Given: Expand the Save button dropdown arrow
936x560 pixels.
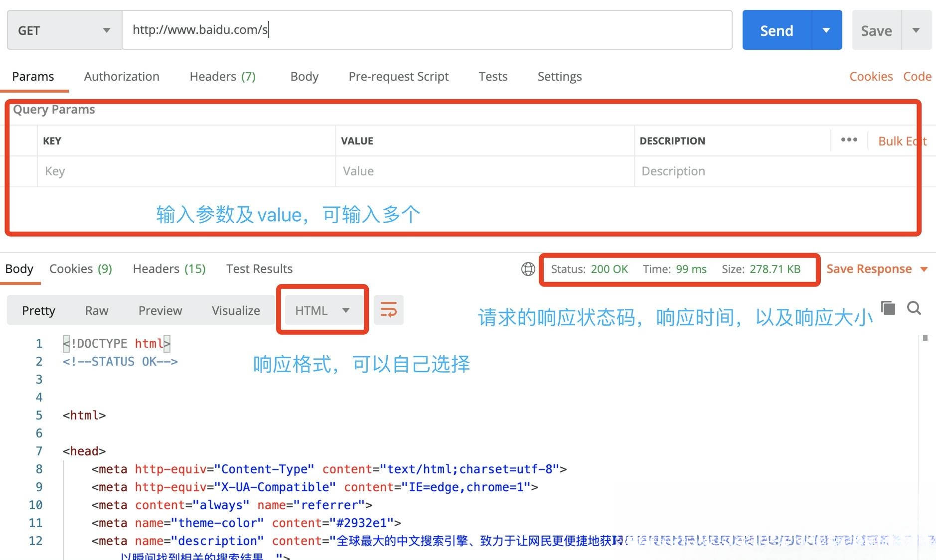Looking at the screenshot, I should pyautogui.click(x=916, y=30).
